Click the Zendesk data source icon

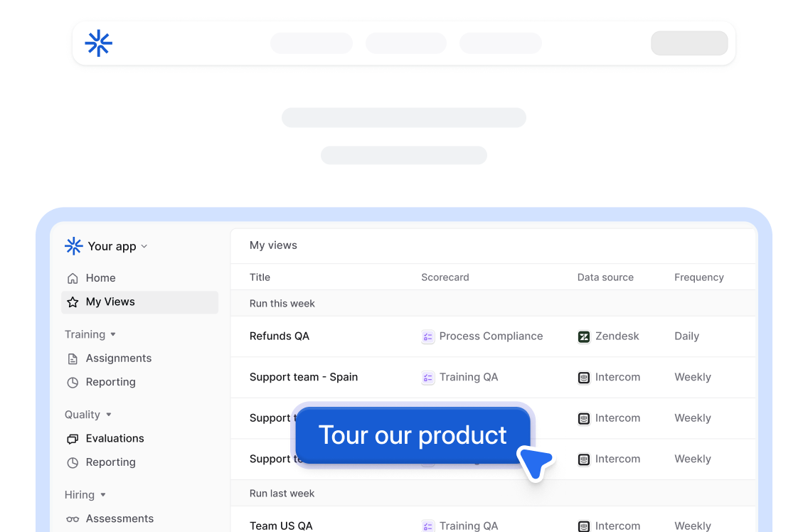point(584,336)
